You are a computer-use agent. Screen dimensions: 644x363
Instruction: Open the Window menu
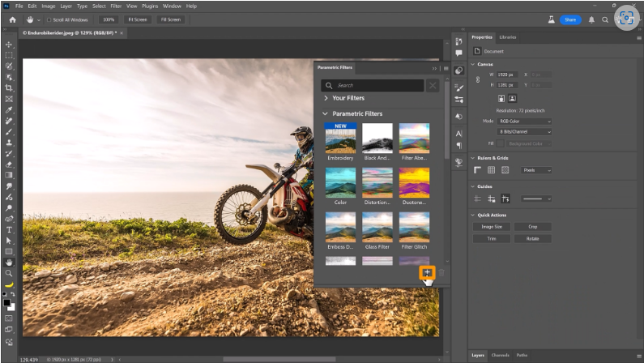point(172,6)
